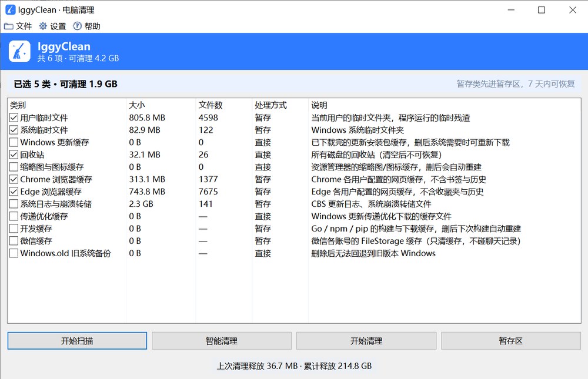
Task: Check the Windows.old 旧系统备份 checkbox
Action: click(x=14, y=253)
